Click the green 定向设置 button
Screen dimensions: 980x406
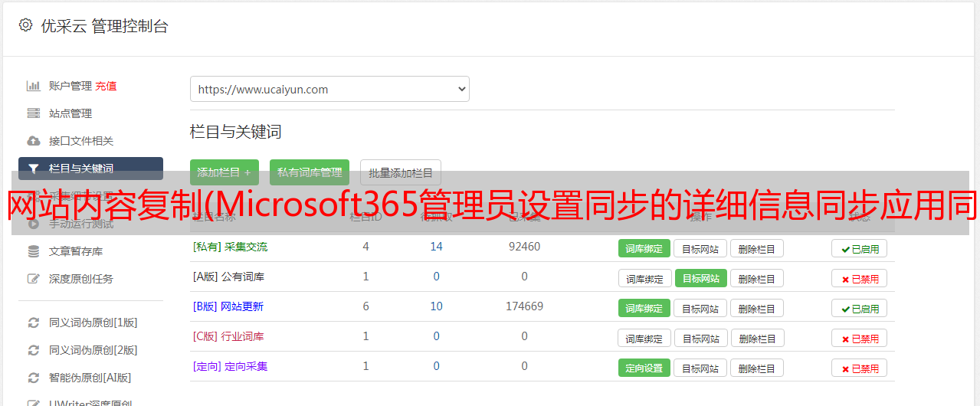(644, 368)
